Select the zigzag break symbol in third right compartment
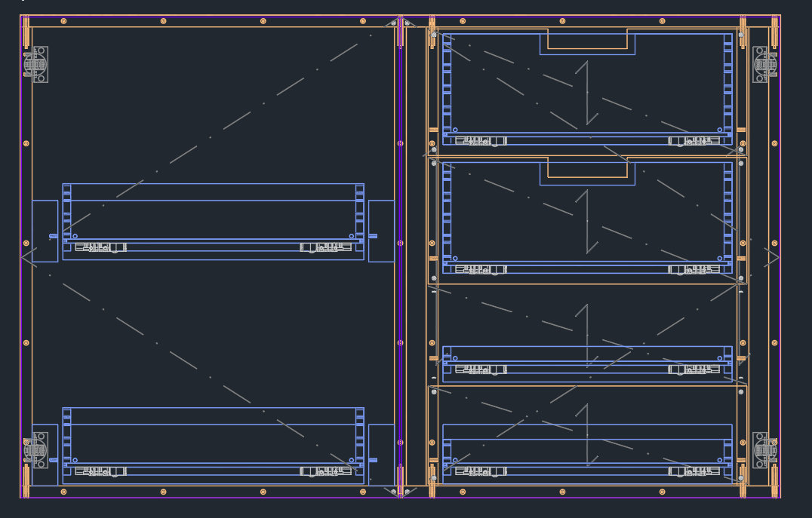The height and width of the screenshot is (518, 812). tap(587, 336)
